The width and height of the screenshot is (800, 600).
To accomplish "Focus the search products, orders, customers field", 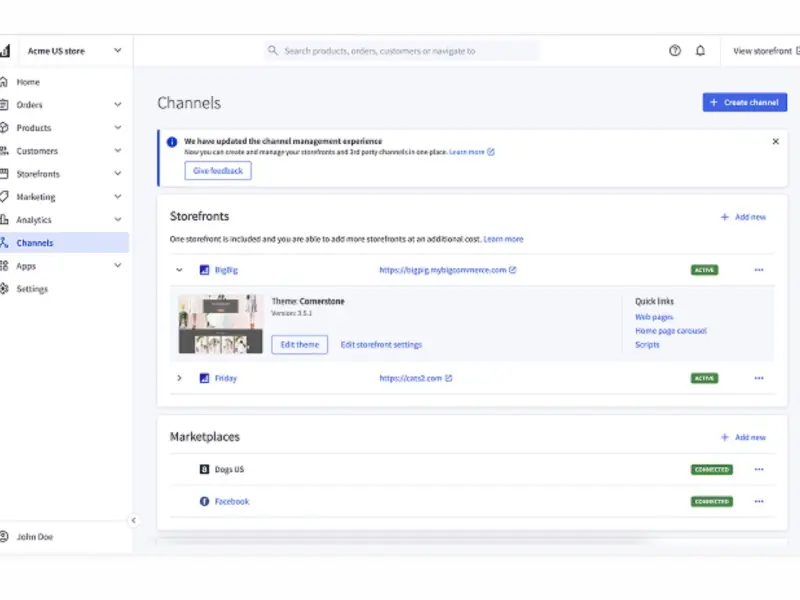I will pos(402,51).
